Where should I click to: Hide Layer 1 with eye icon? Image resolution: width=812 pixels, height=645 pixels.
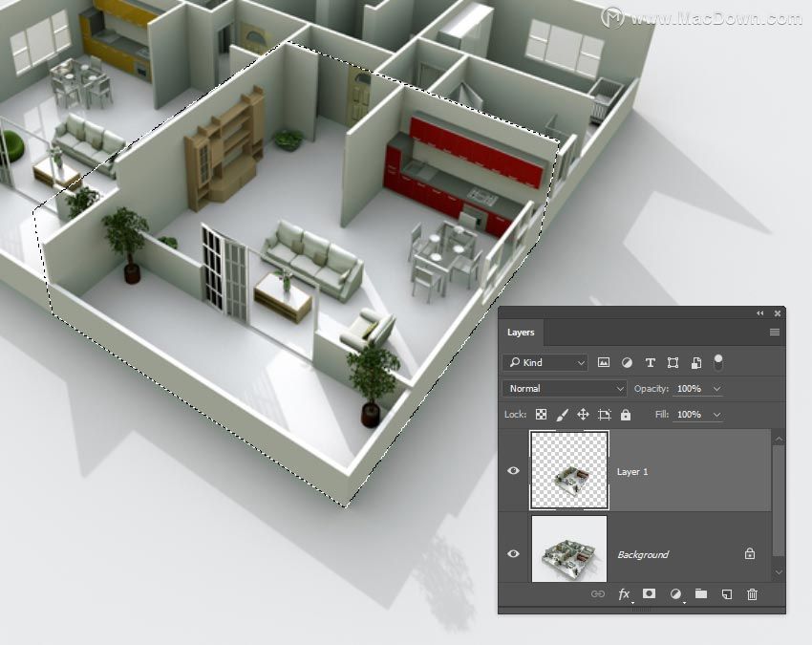[513, 470]
